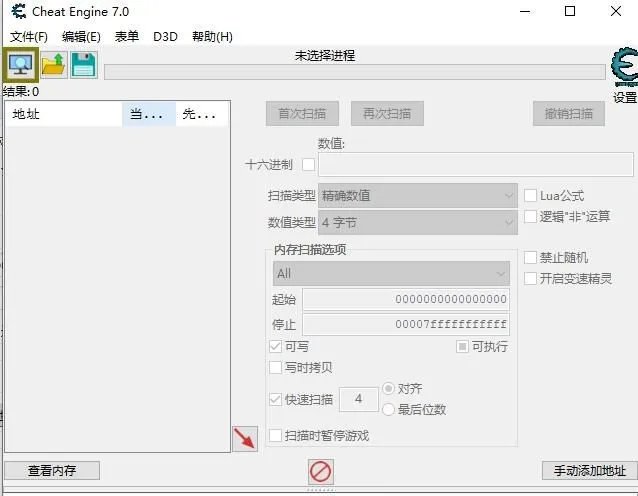Viewport: 638px width, 496px height.
Task: Expand the memory region dropdown showing All
Action: point(391,273)
